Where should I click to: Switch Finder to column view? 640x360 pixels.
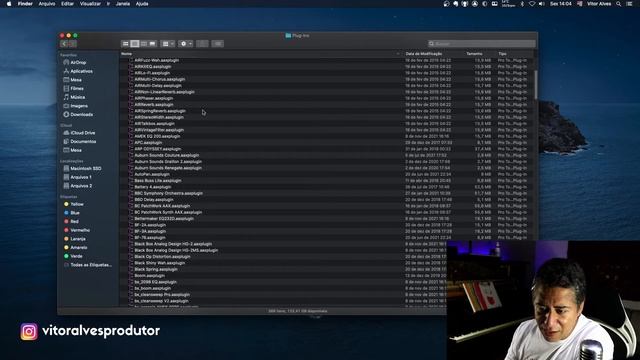[x=144, y=44]
